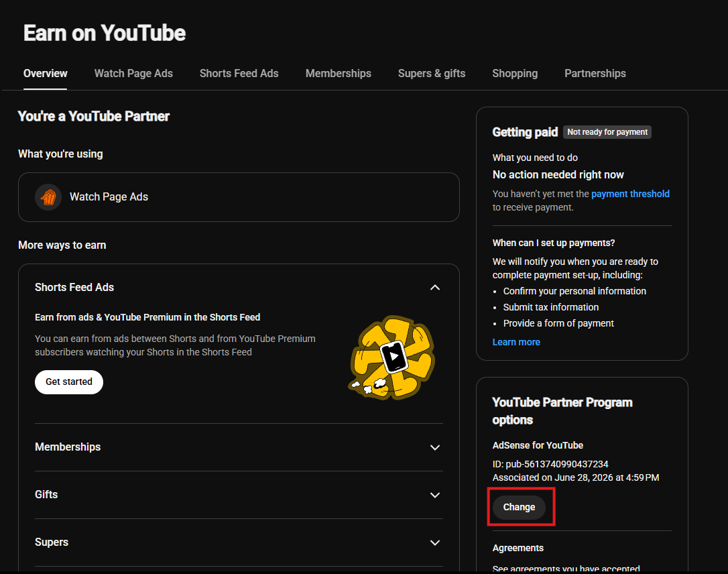Click 'Confirm your personal information' bullet
This screenshot has width=728, height=574.
pos(574,291)
